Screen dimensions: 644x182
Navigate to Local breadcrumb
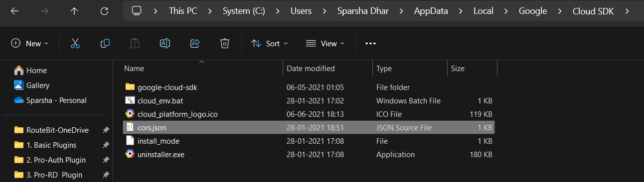[484, 10]
